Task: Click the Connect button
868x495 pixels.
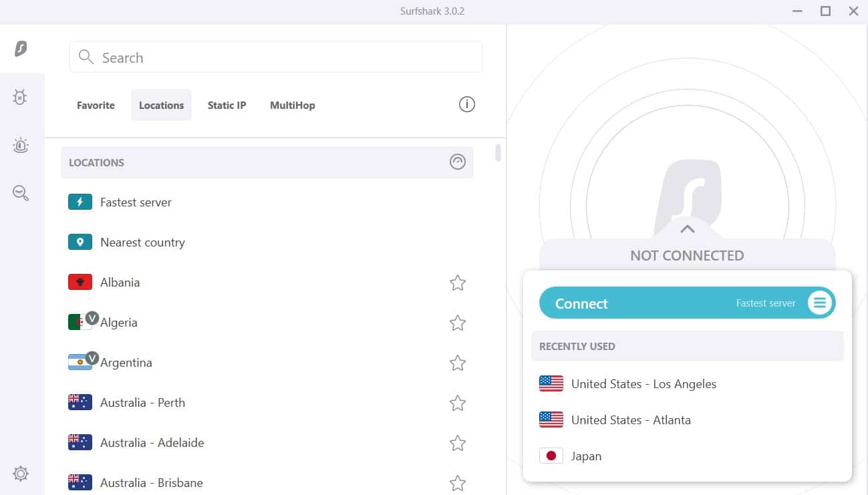Action: [x=688, y=303]
